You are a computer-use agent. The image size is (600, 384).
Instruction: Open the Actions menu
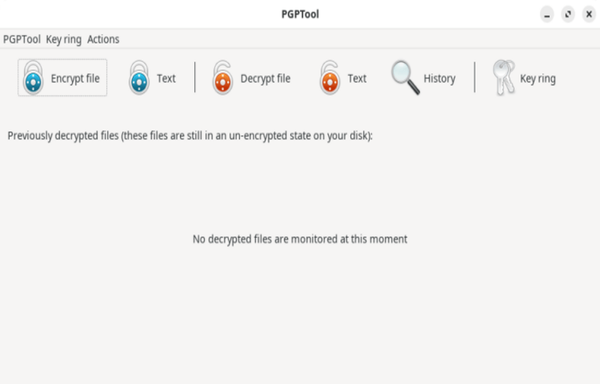point(103,39)
